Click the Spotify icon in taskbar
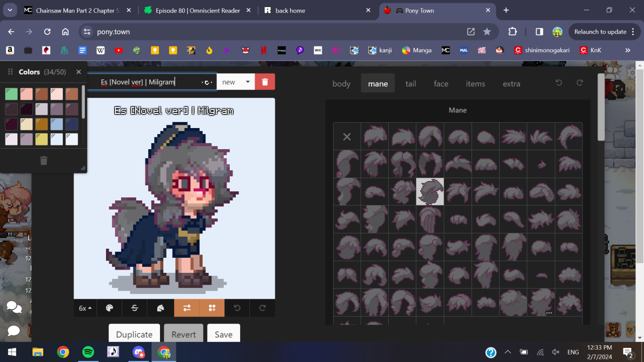This screenshot has height=362, width=644. coord(88,352)
